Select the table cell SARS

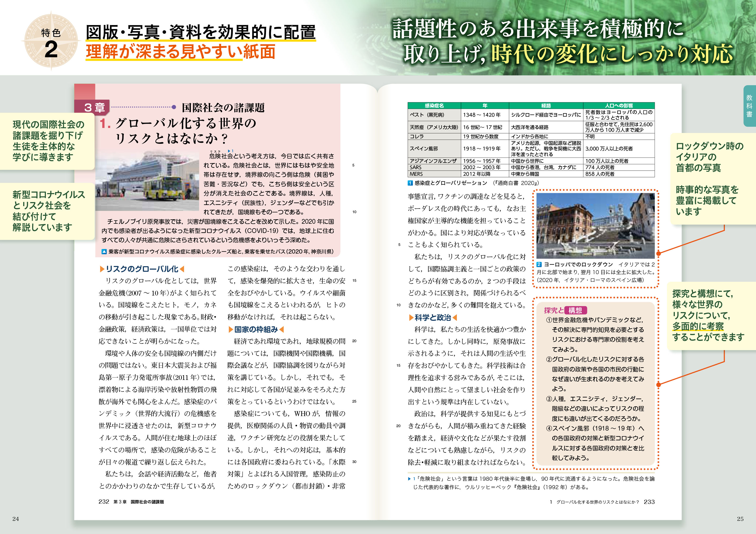coord(434,167)
